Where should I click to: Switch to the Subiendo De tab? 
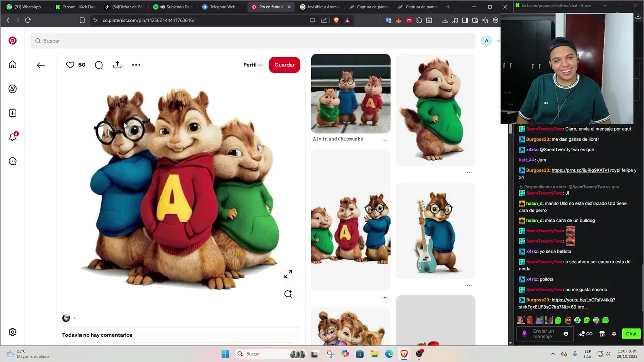pos(173,7)
